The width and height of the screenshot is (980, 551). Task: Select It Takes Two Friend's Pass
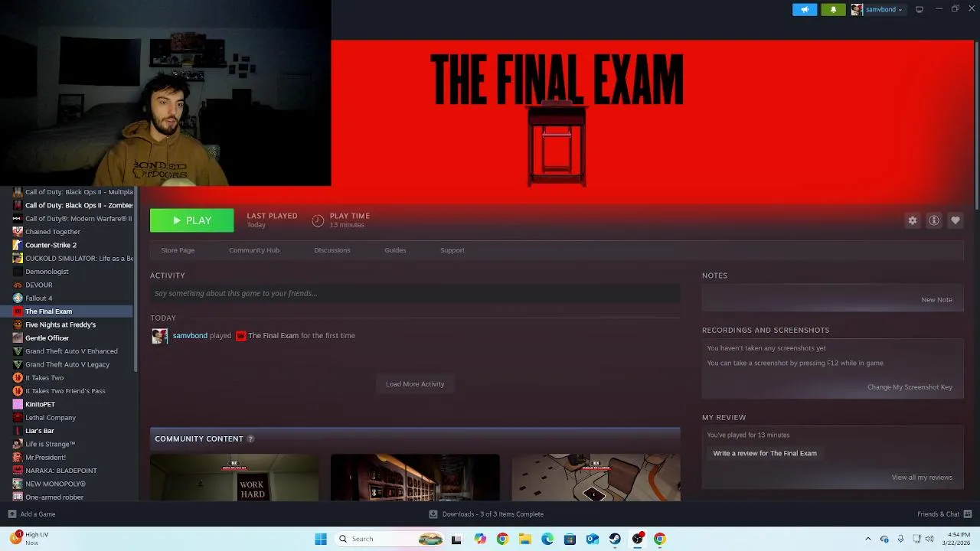click(x=67, y=391)
